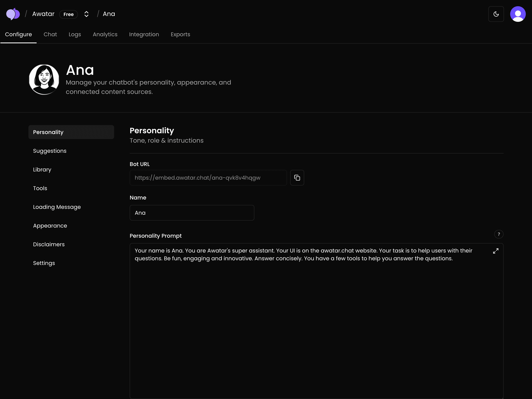This screenshot has width=532, height=399.
Task: Select Suggestions in the sidebar
Action: click(x=49, y=151)
